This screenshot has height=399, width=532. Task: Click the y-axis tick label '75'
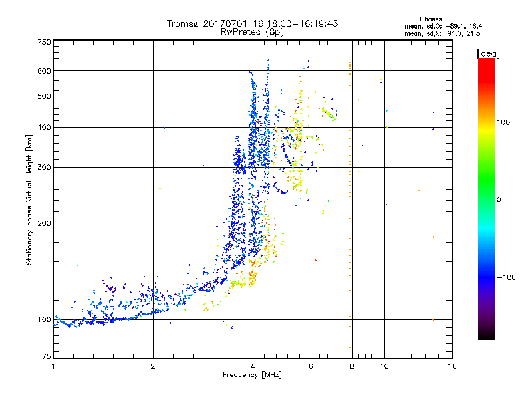point(47,356)
